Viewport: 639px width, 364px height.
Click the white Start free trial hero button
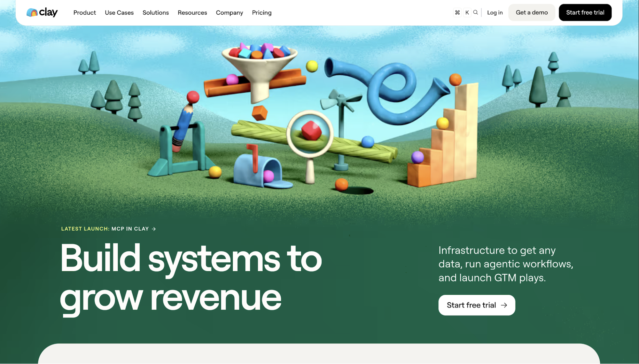coord(477,305)
